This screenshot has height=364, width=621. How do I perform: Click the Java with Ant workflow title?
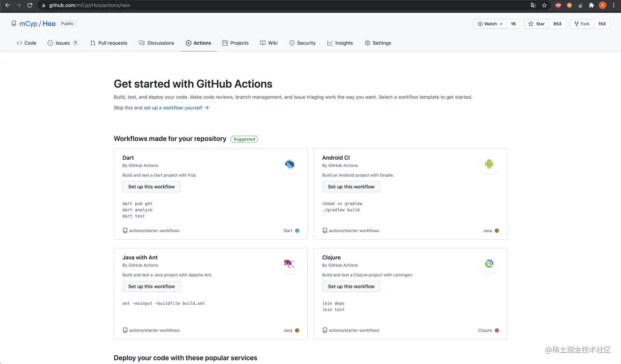[x=140, y=257]
